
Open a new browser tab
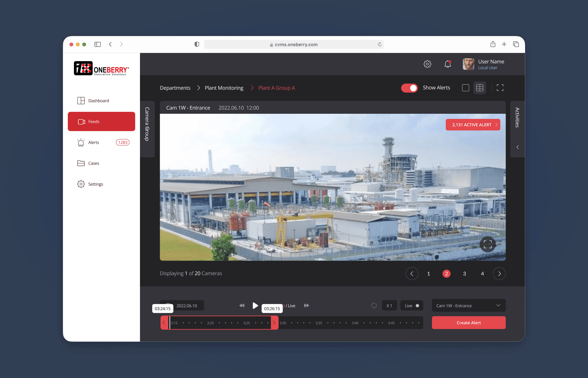504,44
